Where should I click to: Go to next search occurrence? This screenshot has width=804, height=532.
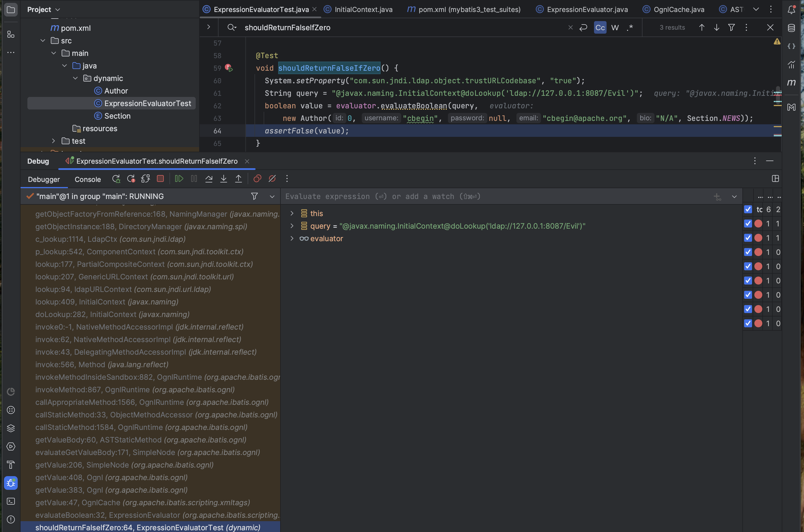click(x=716, y=27)
